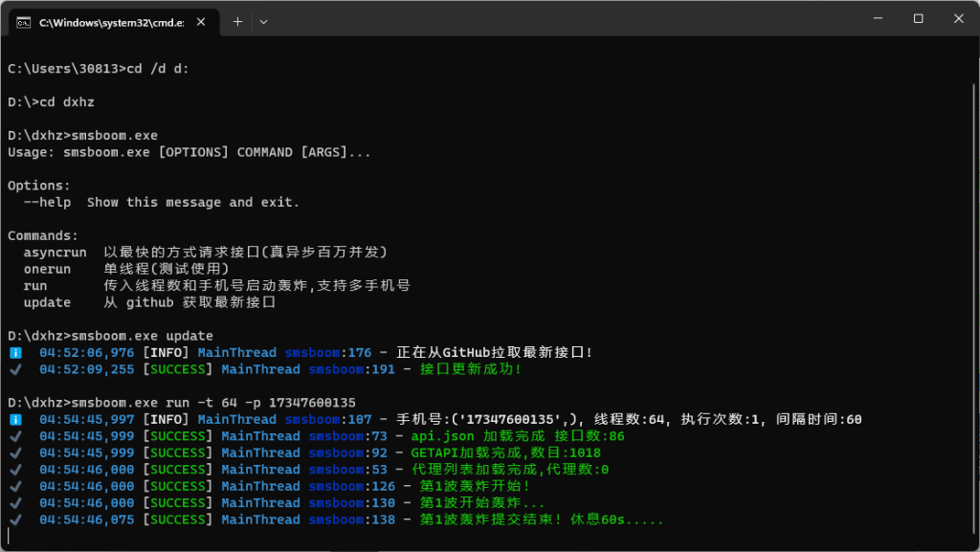This screenshot has width=980, height=552.
Task: Click the blue info icon at 04:54:45,997
Action: pyautogui.click(x=15, y=420)
